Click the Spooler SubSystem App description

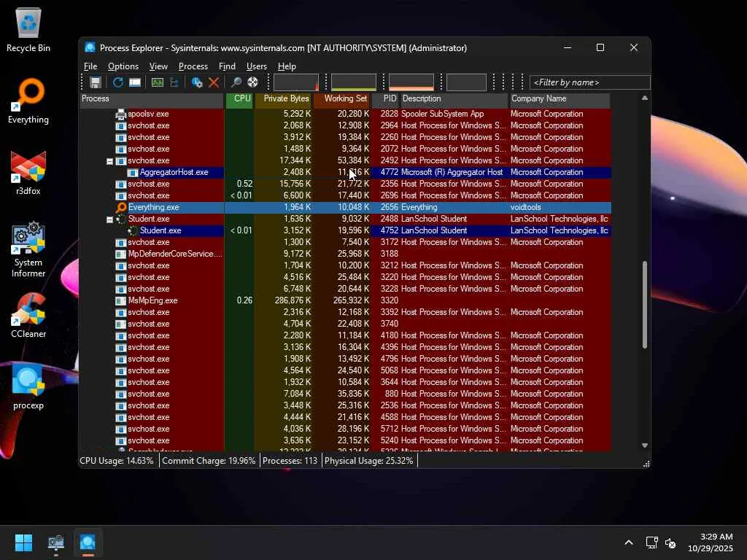(x=442, y=114)
